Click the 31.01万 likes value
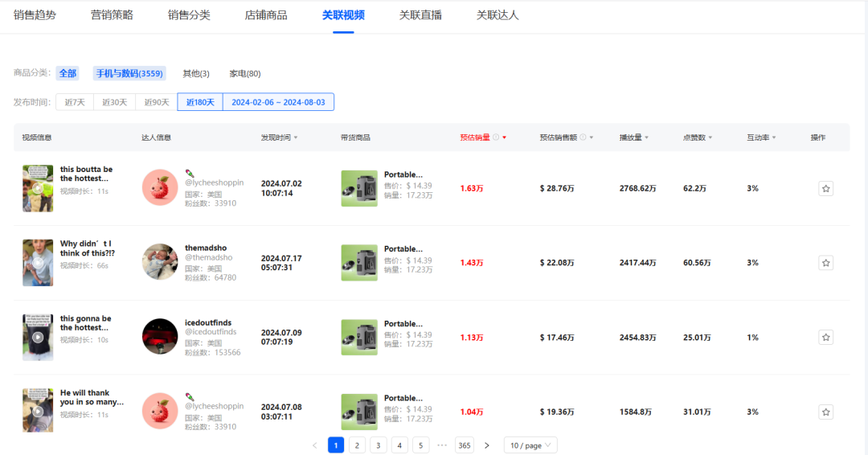This screenshot has width=868, height=455. pos(697,412)
